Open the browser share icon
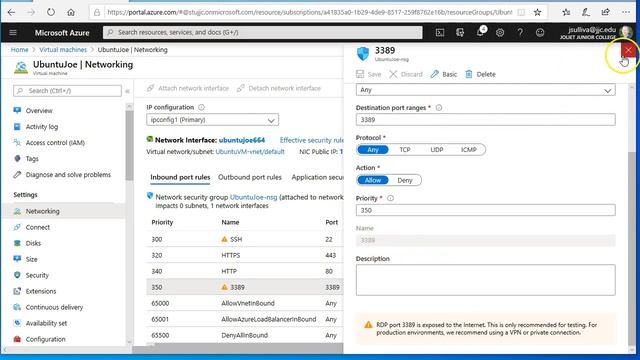640x360 pixels. coord(606,12)
